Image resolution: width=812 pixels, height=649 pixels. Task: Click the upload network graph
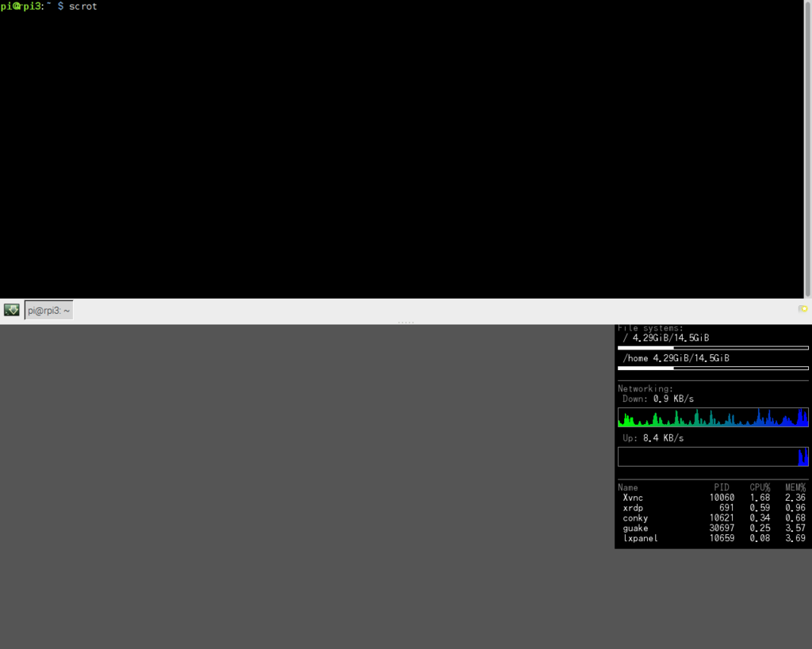pos(713,456)
